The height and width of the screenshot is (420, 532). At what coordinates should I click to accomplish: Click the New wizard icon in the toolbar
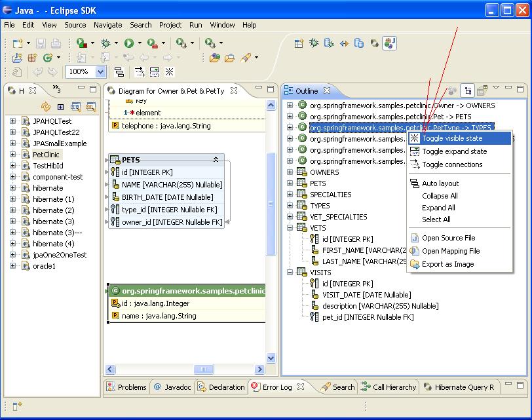[17, 43]
